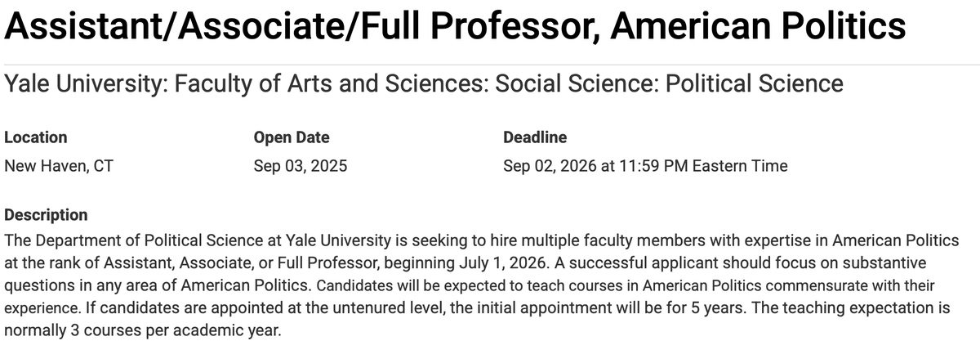The width and height of the screenshot is (980, 350).
Task: Click New Haven, CT location text
Action: (59, 166)
